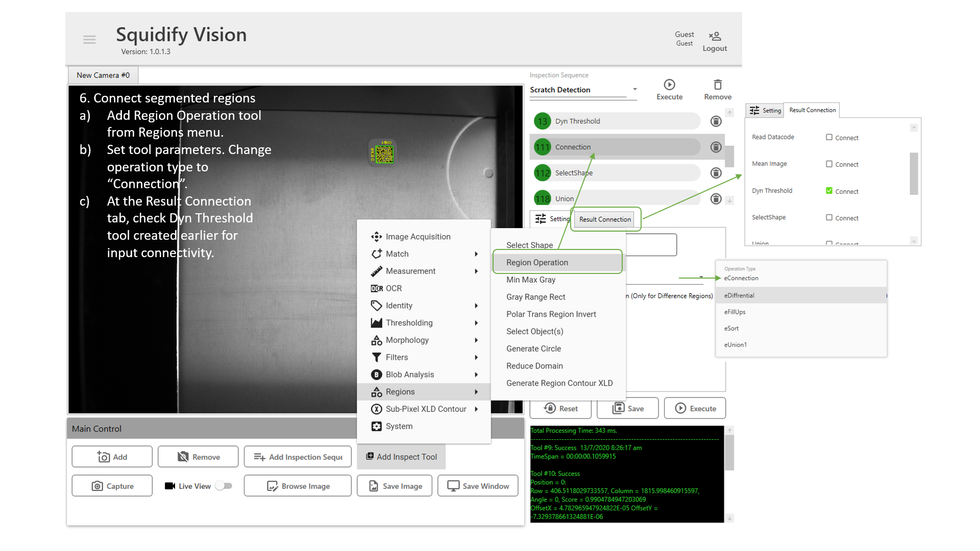Choose Region Operation from Regions submenu
980x551 pixels.
click(x=558, y=262)
